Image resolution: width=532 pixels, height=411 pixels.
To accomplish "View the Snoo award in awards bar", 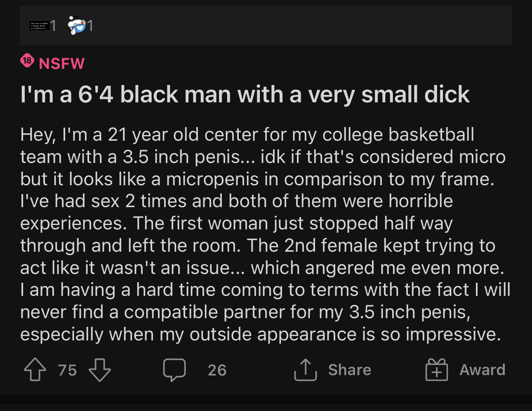I will tap(77, 26).
